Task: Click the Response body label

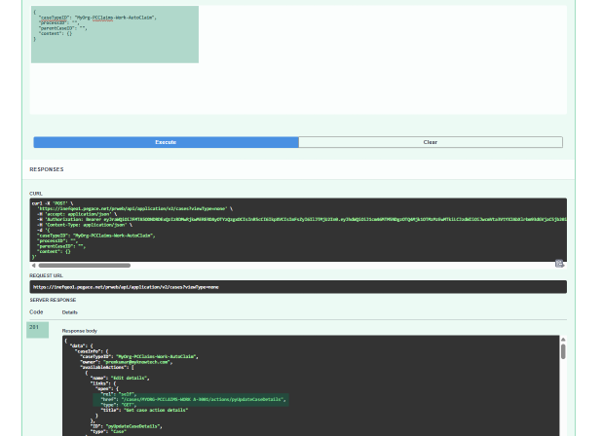Action: 79,330
